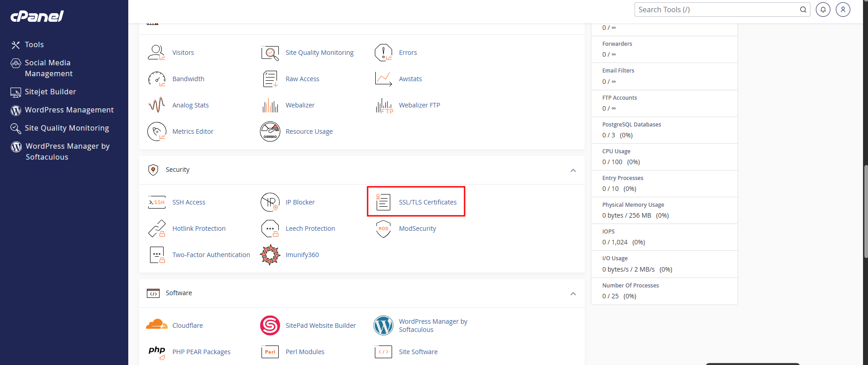Viewport: 868px width, 365px height.
Task: Open the Raw Access document icon
Action: pyautogui.click(x=270, y=79)
